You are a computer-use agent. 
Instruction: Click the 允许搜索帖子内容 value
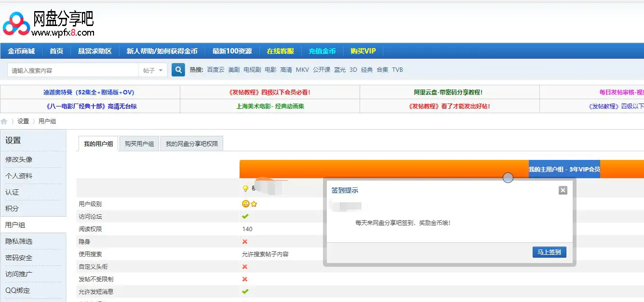pyautogui.click(x=265, y=254)
